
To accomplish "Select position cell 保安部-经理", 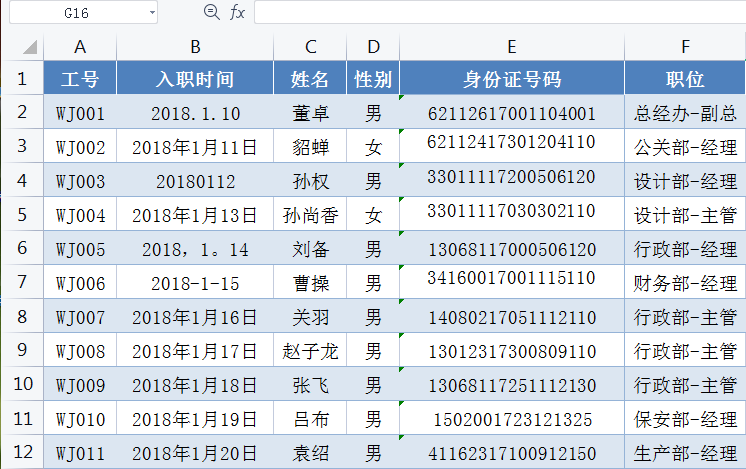I will click(x=685, y=418).
